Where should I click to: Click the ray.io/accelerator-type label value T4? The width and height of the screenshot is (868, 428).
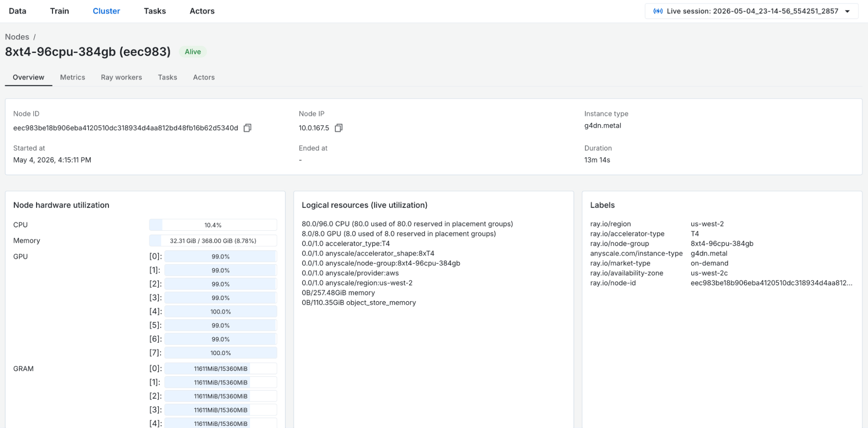click(695, 234)
